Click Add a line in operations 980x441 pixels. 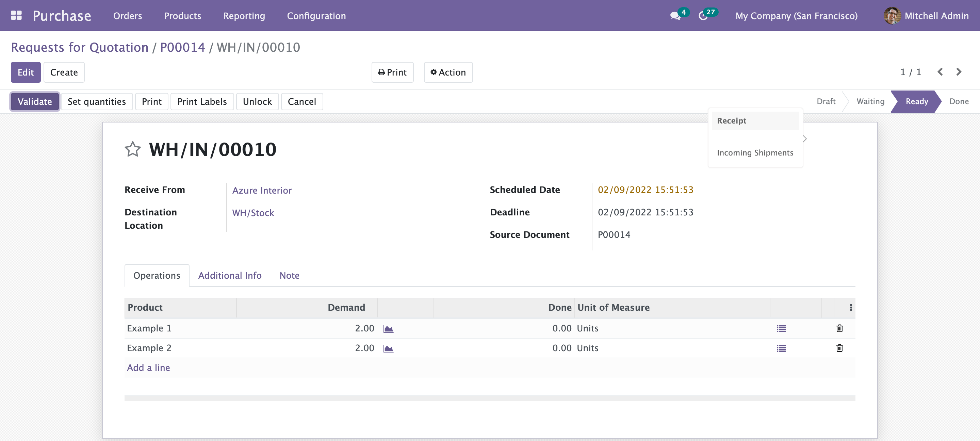click(148, 368)
